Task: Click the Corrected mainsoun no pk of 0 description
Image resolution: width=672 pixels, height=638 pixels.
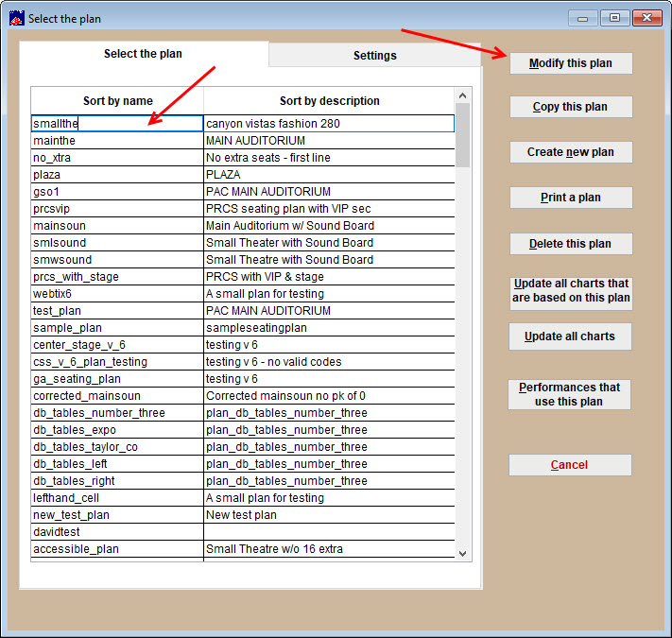Action: click(329, 395)
